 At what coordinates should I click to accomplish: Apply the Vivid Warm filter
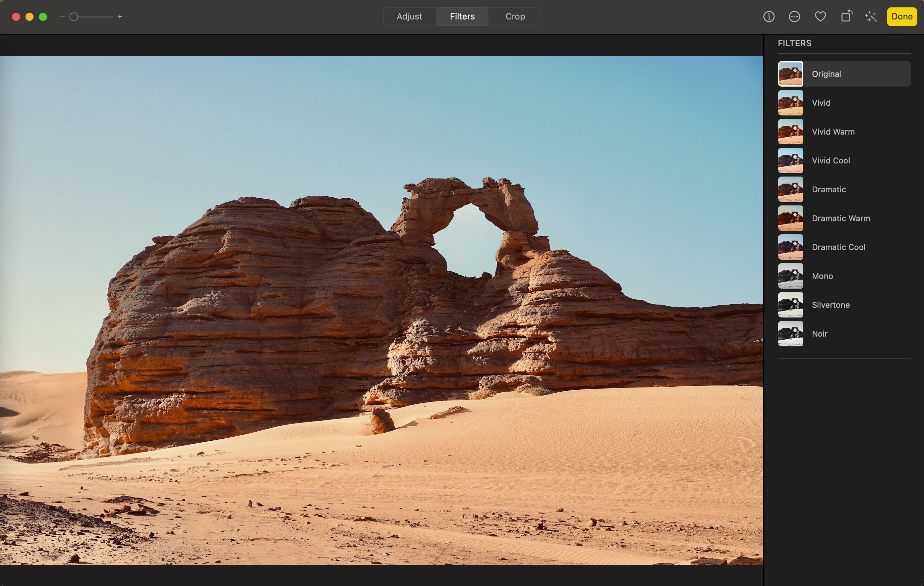[x=833, y=132]
